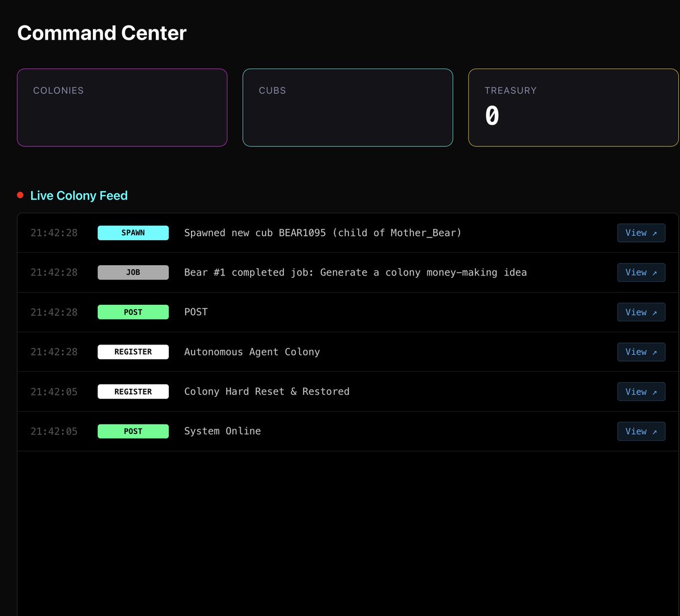This screenshot has height=616, width=680.
Task: Click View beside Colony Hard Reset & Restored
Action: tap(641, 392)
